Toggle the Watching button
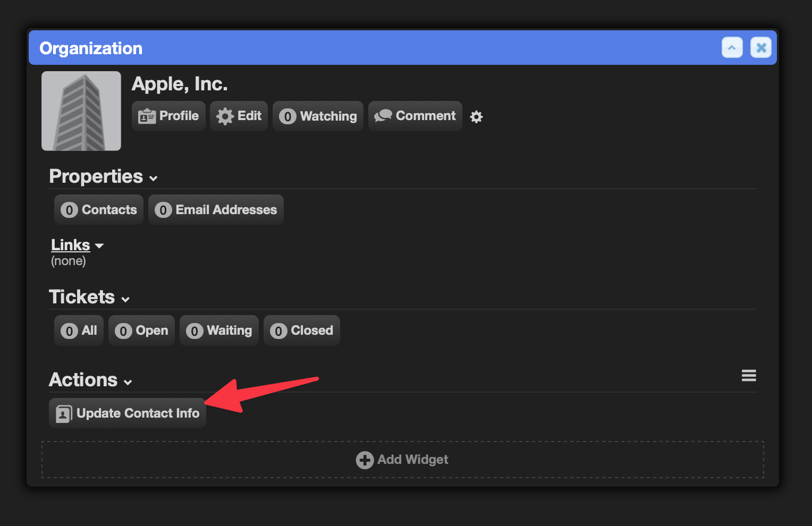This screenshot has width=812, height=526. pos(318,116)
